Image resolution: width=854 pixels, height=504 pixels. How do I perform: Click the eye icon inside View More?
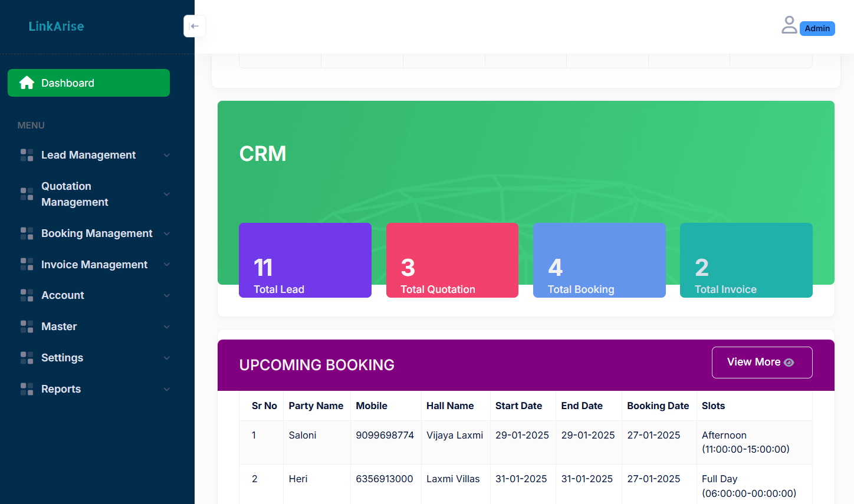[790, 363]
